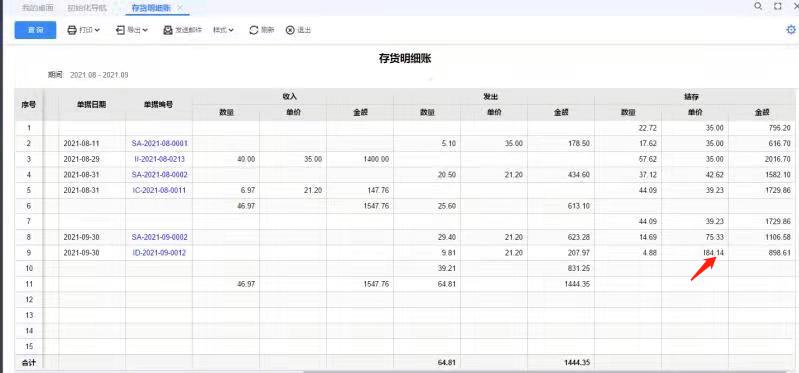The image size is (799, 373).
Task: Click 金额 subheader under 结存
Action: click(x=762, y=113)
